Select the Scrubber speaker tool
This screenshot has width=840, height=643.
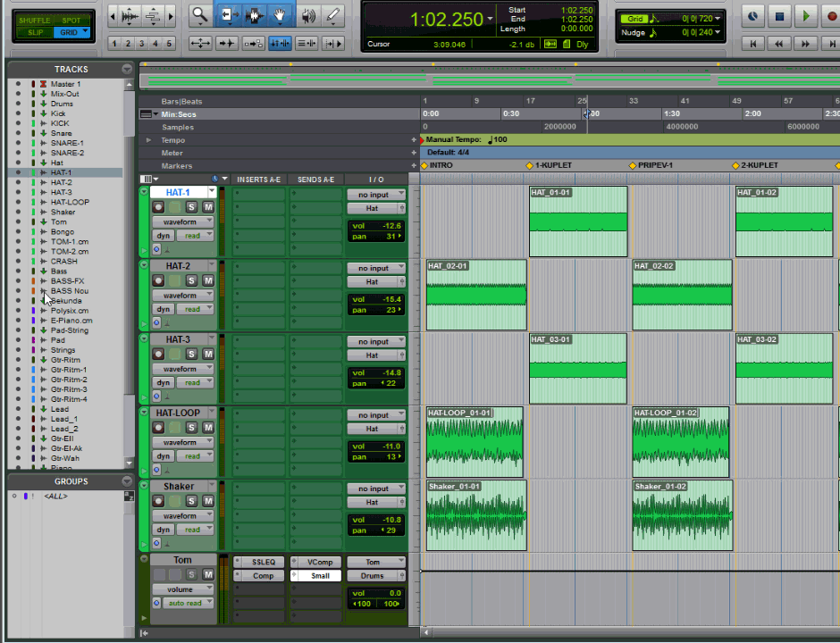tap(307, 15)
